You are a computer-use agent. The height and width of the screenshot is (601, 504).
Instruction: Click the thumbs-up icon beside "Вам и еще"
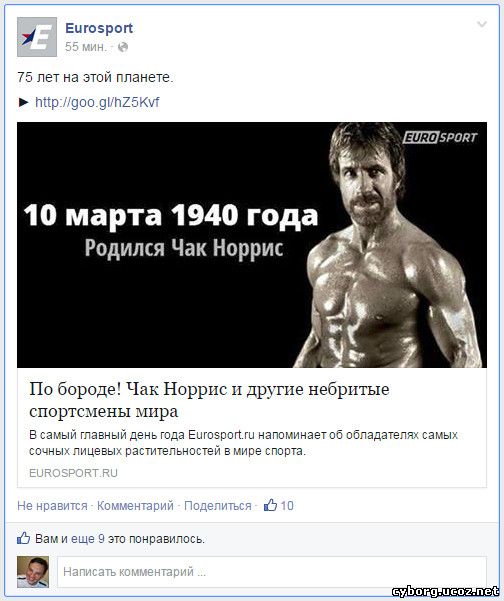(x=23, y=538)
